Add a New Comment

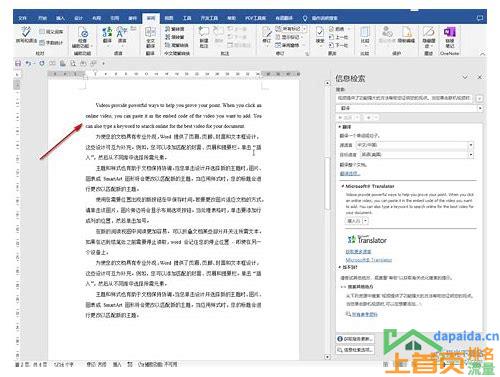coord(204,37)
